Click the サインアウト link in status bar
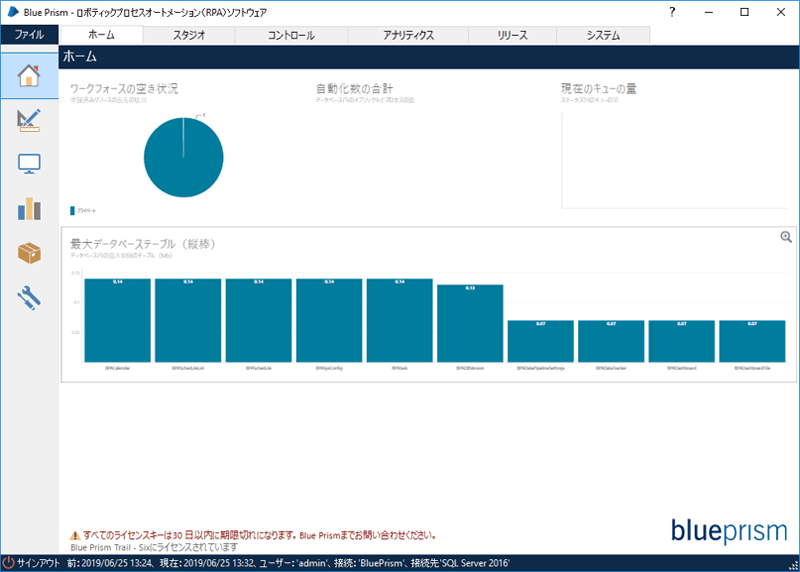 [39, 563]
